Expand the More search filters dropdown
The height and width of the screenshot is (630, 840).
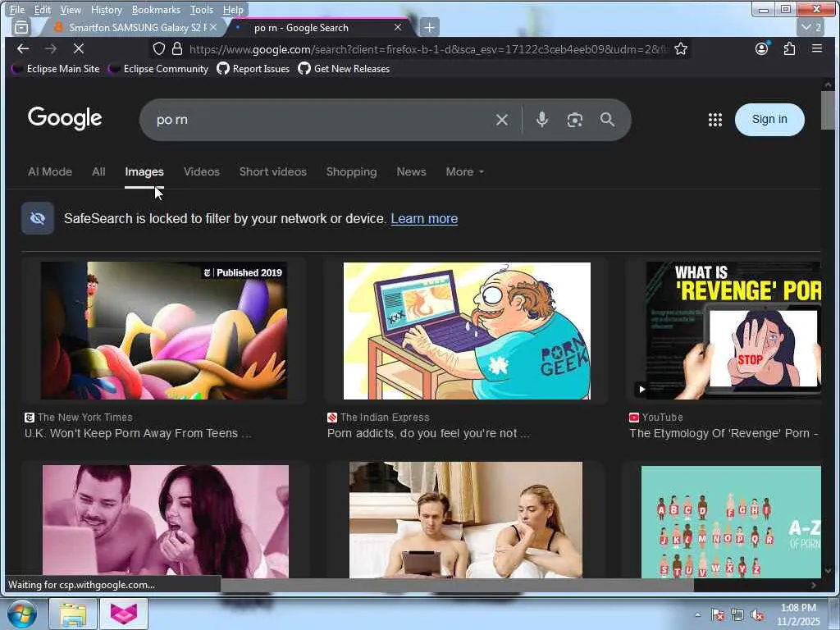click(464, 172)
